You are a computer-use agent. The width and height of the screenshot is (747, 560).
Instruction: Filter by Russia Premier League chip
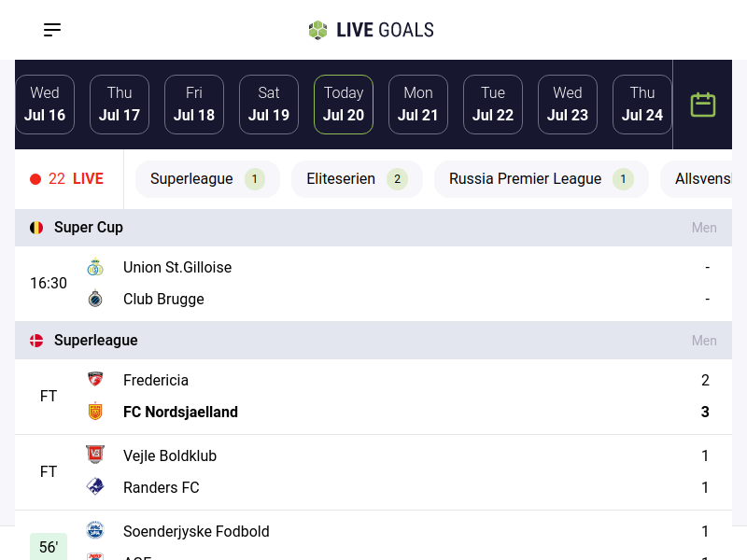tap(541, 179)
